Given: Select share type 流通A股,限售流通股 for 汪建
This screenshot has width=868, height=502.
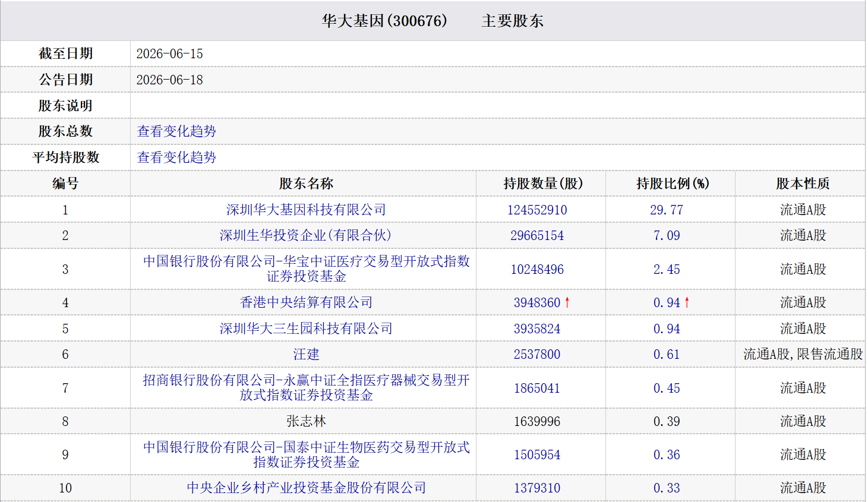Looking at the screenshot, I should click(x=803, y=355).
